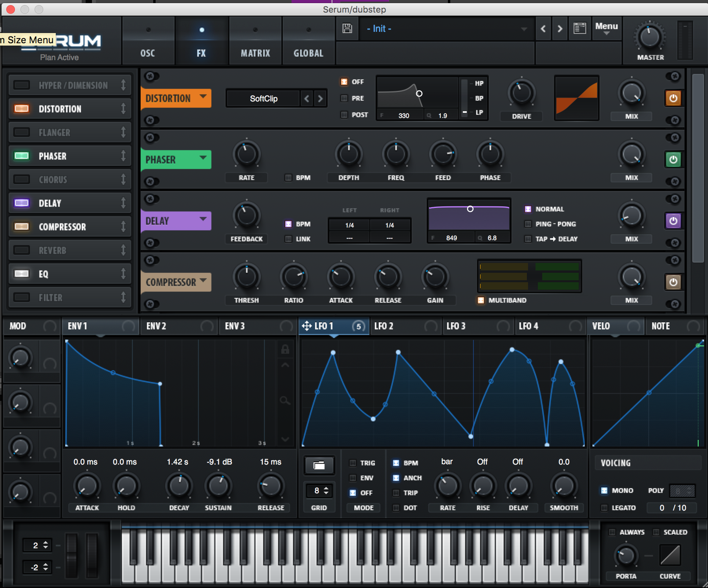Enable Delay LINK checkbox

tap(288, 239)
